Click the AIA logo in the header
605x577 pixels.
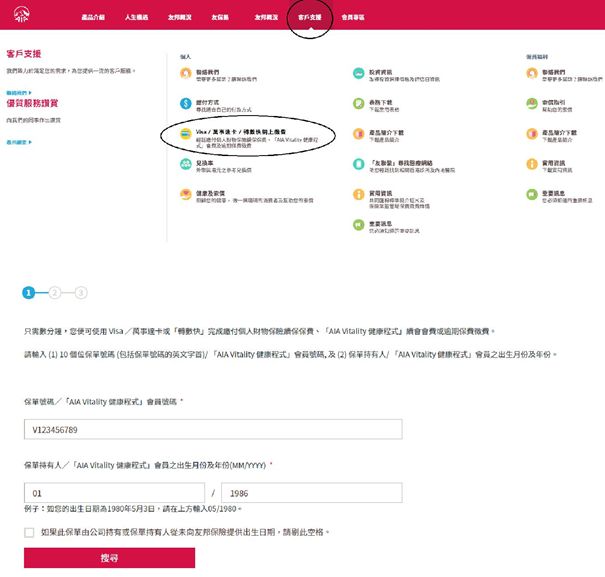tap(22, 15)
